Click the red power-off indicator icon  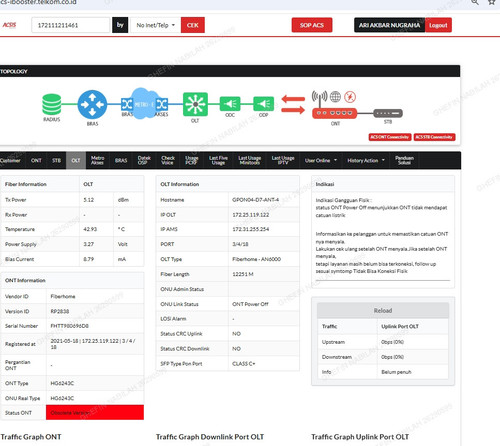pos(350,97)
